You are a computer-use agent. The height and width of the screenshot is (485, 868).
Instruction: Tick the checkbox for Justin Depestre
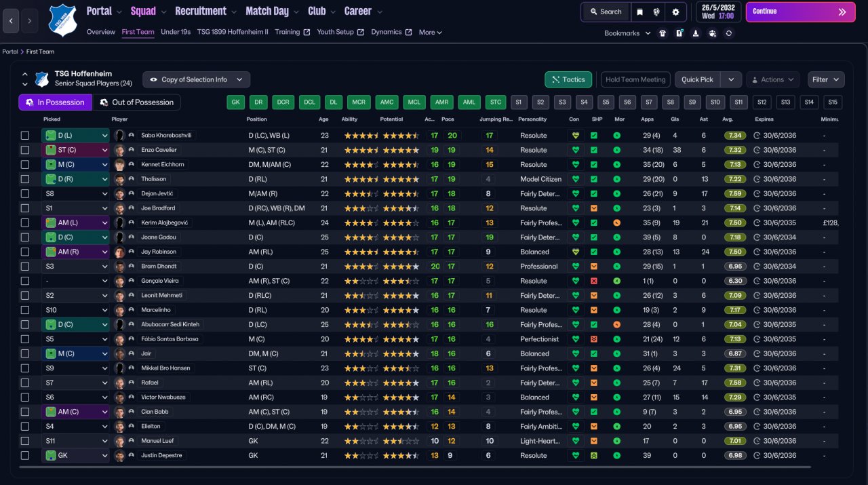(x=25, y=456)
